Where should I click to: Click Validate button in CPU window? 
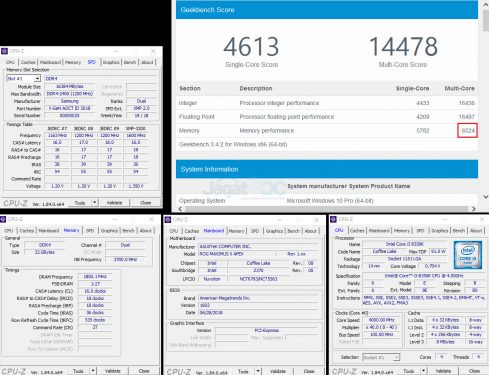443,371
